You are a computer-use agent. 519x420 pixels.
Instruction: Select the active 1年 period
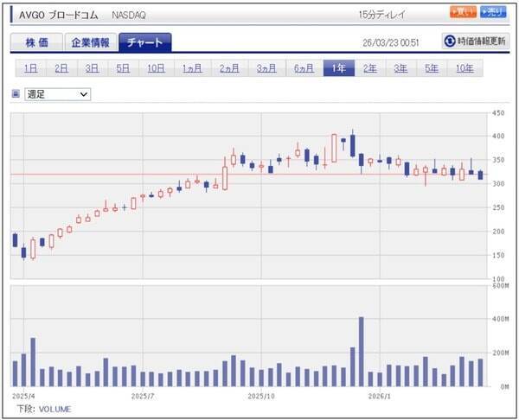[338, 68]
